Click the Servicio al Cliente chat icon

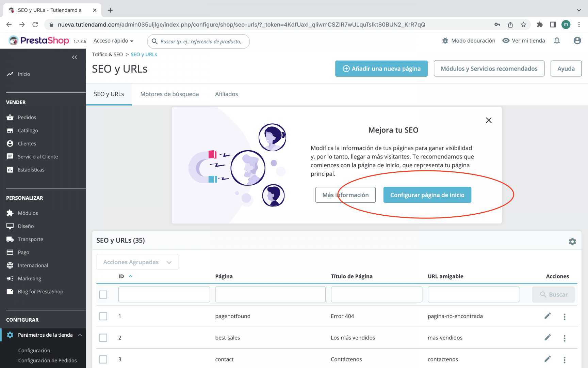(10, 157)
